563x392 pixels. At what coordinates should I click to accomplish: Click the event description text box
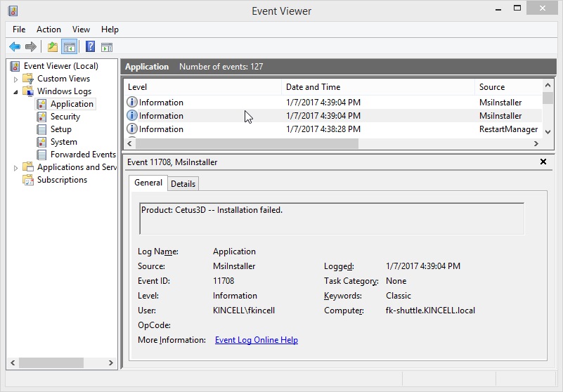(x=332, y=218)
